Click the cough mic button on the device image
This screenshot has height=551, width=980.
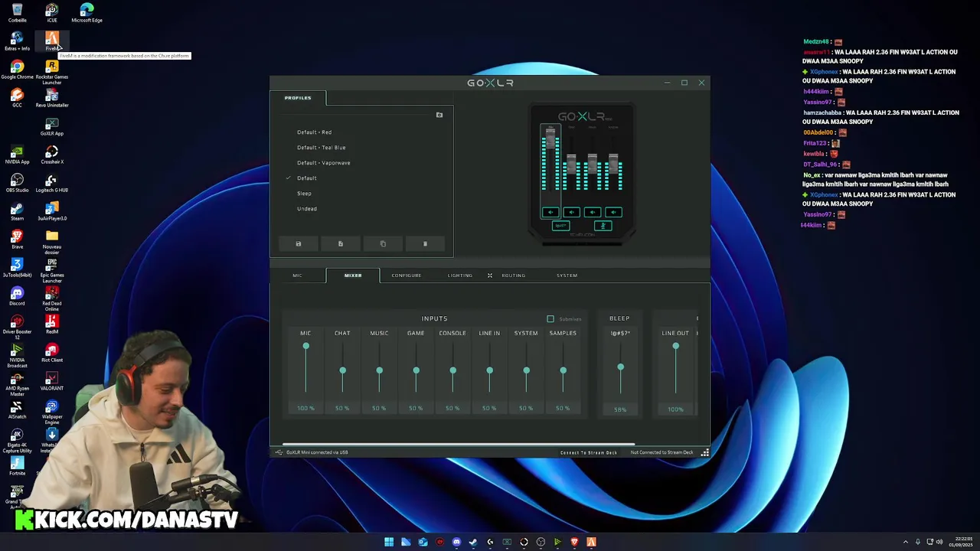[603, 226]
